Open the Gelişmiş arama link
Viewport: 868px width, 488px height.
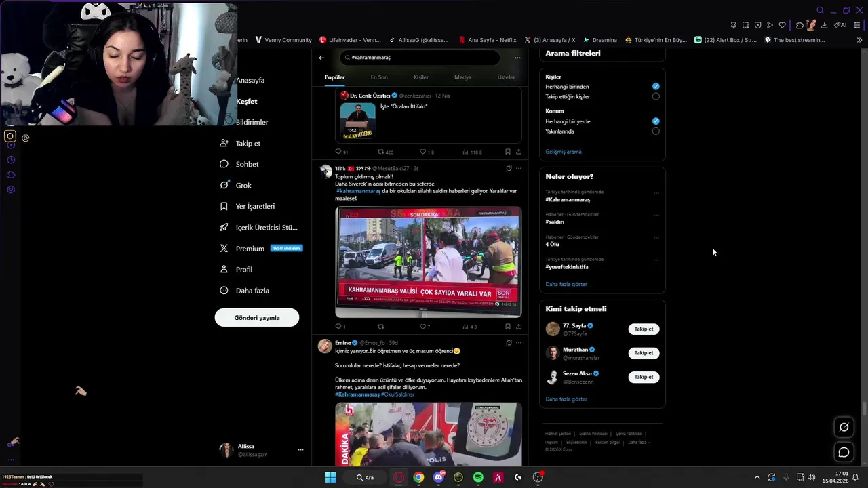tap(564, 152)
